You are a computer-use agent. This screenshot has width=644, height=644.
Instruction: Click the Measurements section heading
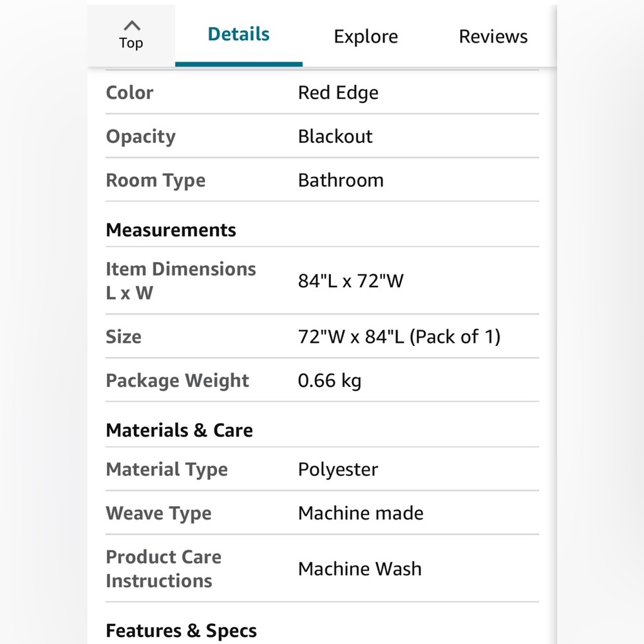tap(171, 230)
